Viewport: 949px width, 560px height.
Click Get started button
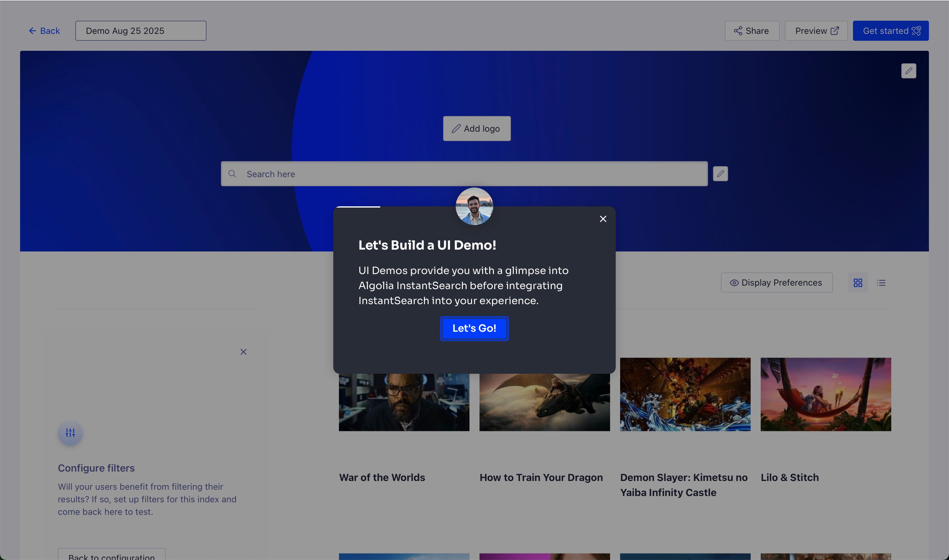[890, 31]
